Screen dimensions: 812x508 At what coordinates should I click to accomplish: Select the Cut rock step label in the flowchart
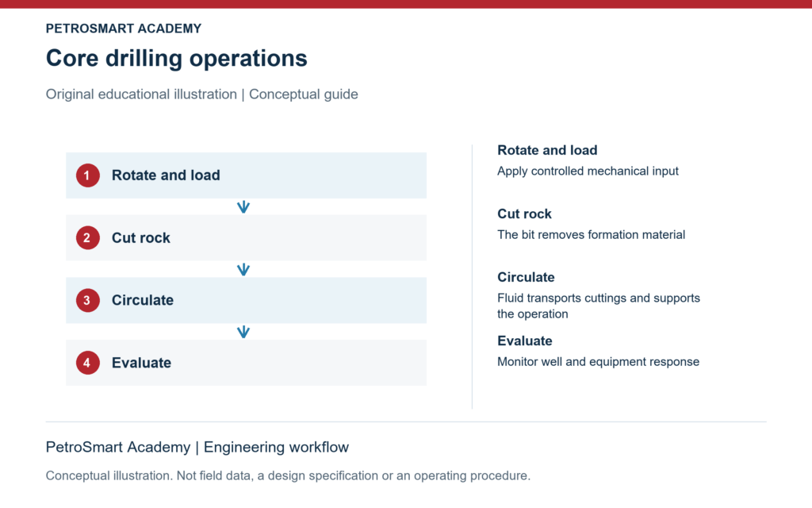point(141,238)
